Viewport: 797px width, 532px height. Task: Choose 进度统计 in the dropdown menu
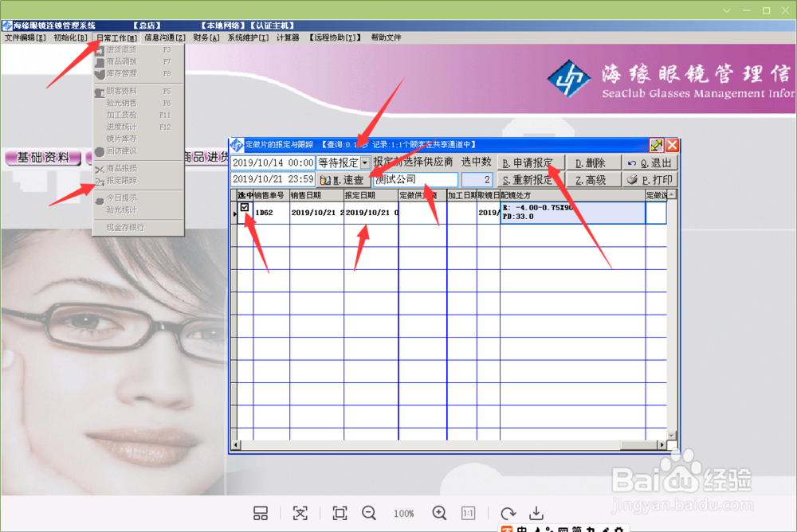138,127
